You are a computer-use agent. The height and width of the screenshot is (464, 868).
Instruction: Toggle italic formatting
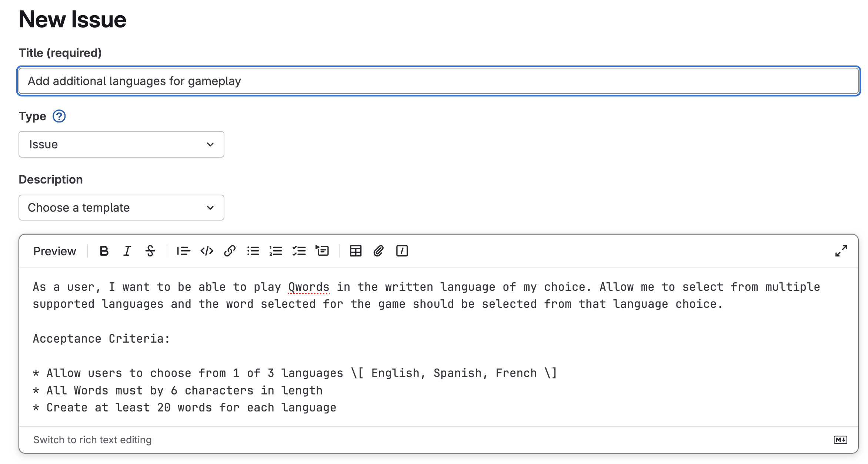click(127, 251)
